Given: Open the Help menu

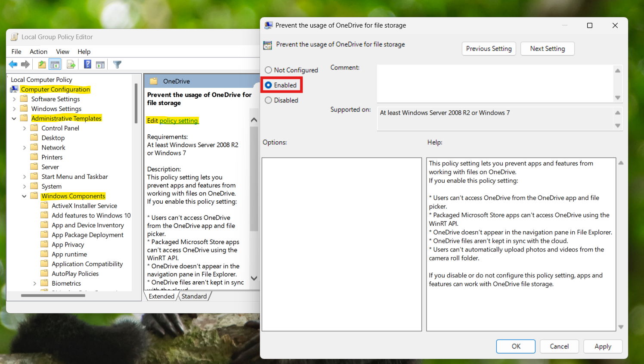Looking at the screenshot, I should pyautogui.click(x=84, y=52).
